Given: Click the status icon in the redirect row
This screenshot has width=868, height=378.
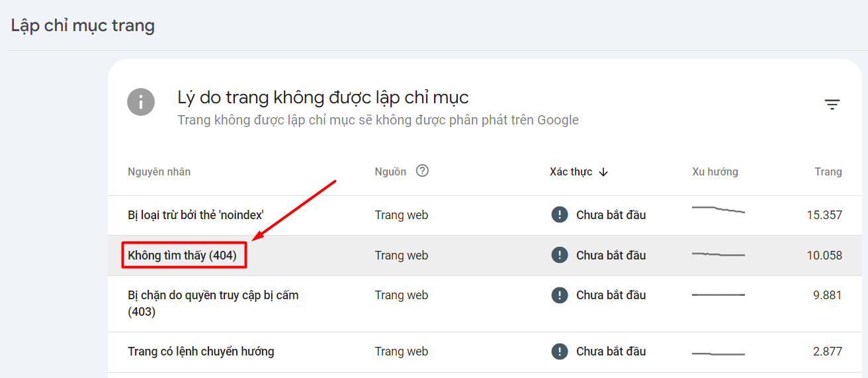Looking at the screenshot, I should (560, 351).
